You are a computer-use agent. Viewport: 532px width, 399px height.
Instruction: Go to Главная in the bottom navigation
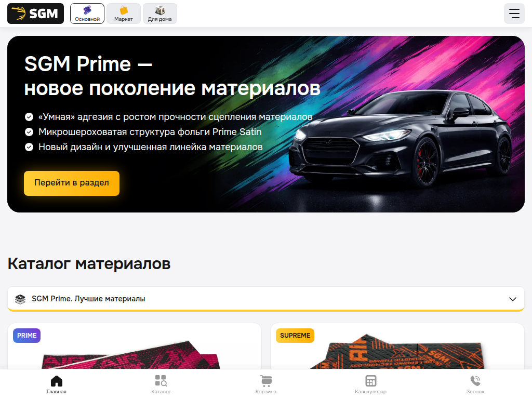pyautogui.click(x=56, y=384)
